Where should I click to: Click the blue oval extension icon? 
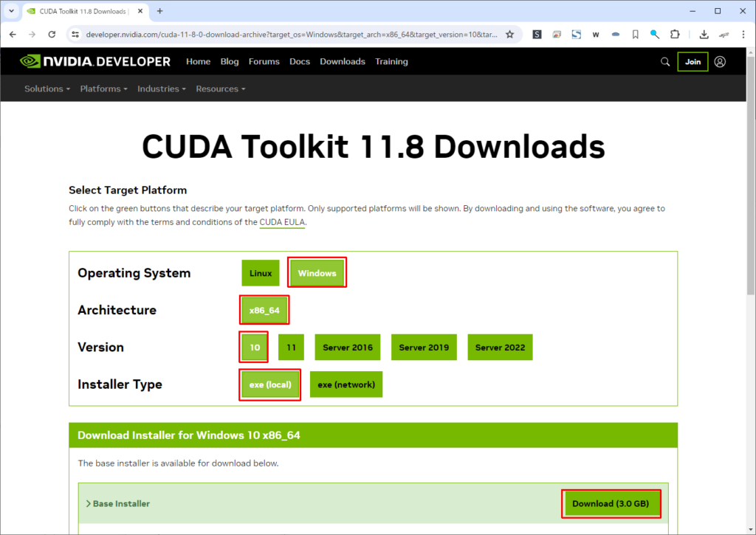(x=616, y=34)
